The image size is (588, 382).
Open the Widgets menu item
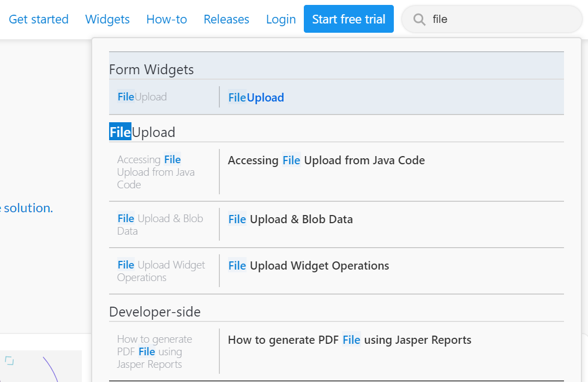click(107, 20)
